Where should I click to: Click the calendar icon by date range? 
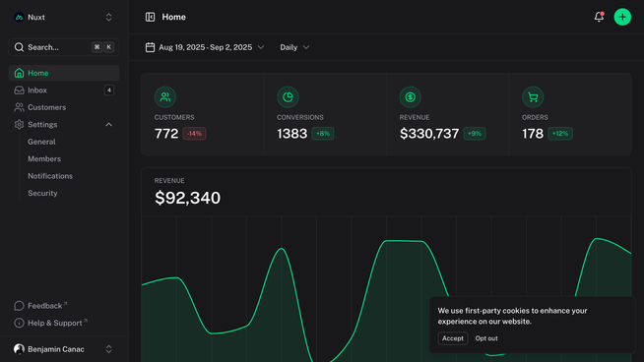pyautogui.click(x=150, y=47)
